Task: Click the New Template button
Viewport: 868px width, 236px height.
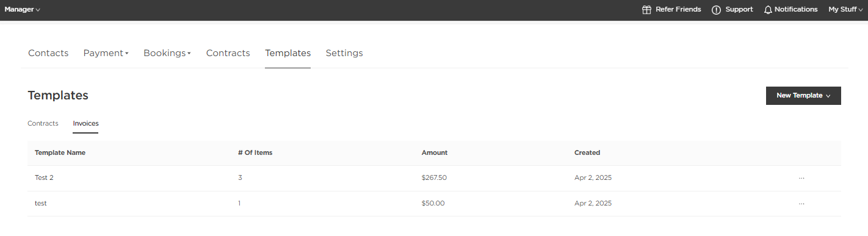Action: pyautogui.click(x=803, y=96)
